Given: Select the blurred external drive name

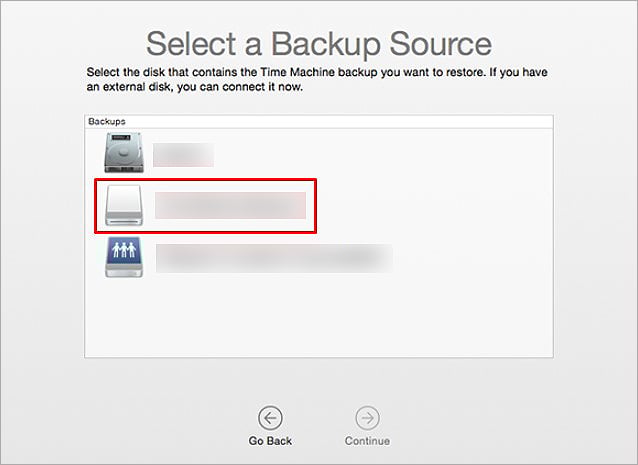Looking at the screenshot, I should click(x=230, y=205).
